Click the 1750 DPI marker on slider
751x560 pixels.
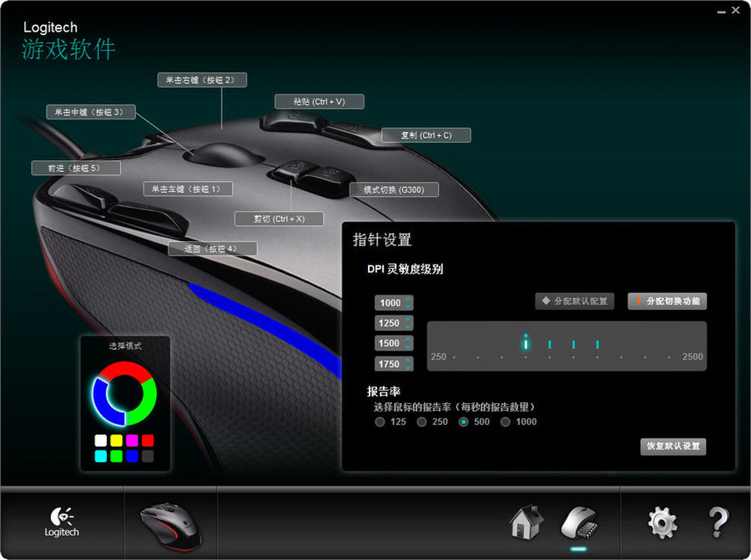tap(598, 344)
